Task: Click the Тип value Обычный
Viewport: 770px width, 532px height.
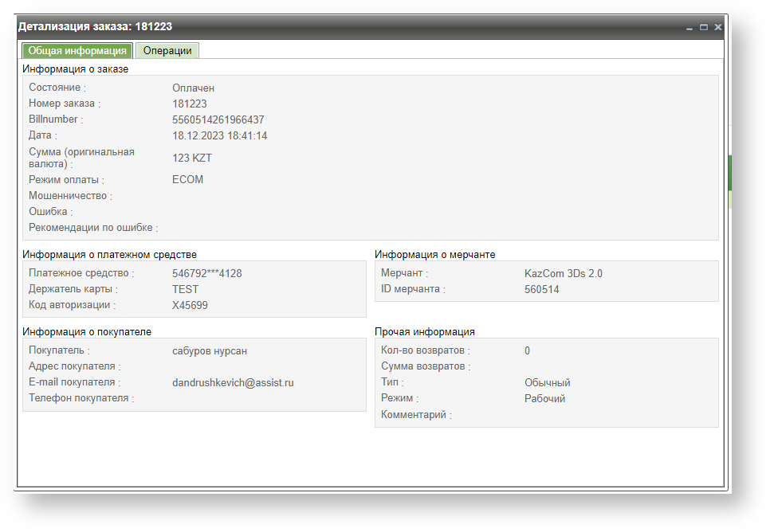Action: [547, 382]
